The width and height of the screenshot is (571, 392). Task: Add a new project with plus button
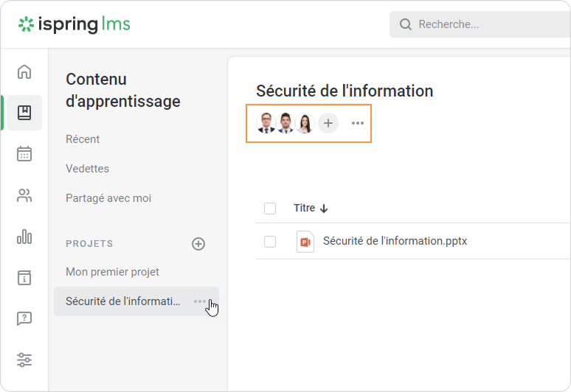pyautogui.click(x=198, y=244)
